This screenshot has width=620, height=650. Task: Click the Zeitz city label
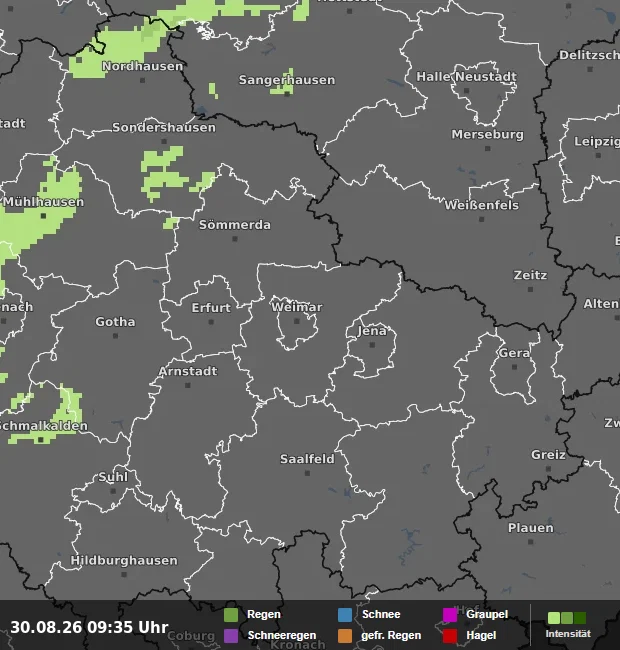pyautogui.click(x=530, y=275)
